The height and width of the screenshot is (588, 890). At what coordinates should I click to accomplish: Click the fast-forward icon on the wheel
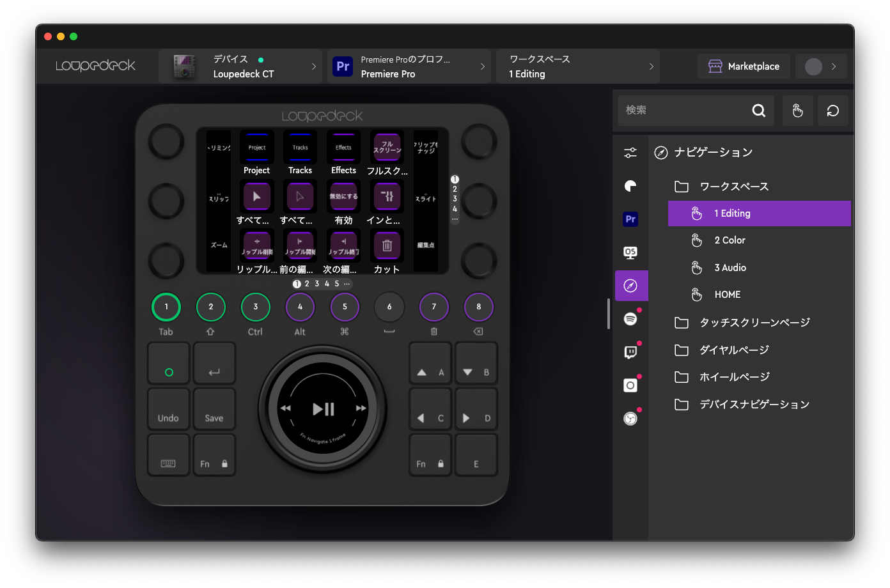click(361, 408)
